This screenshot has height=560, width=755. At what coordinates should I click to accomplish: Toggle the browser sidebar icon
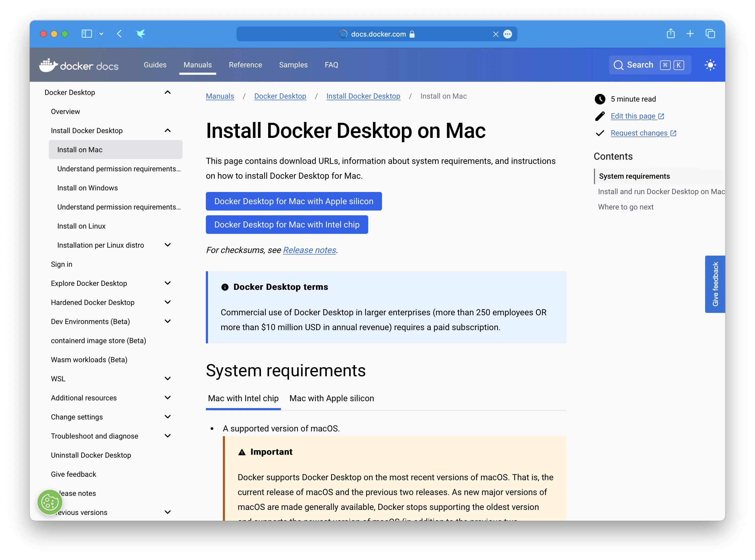[x=86, y=34]
